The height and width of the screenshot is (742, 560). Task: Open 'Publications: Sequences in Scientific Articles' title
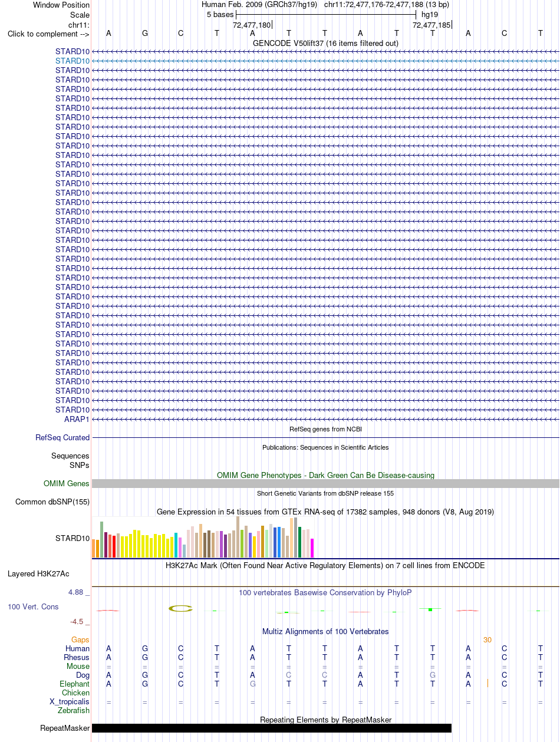325,447
